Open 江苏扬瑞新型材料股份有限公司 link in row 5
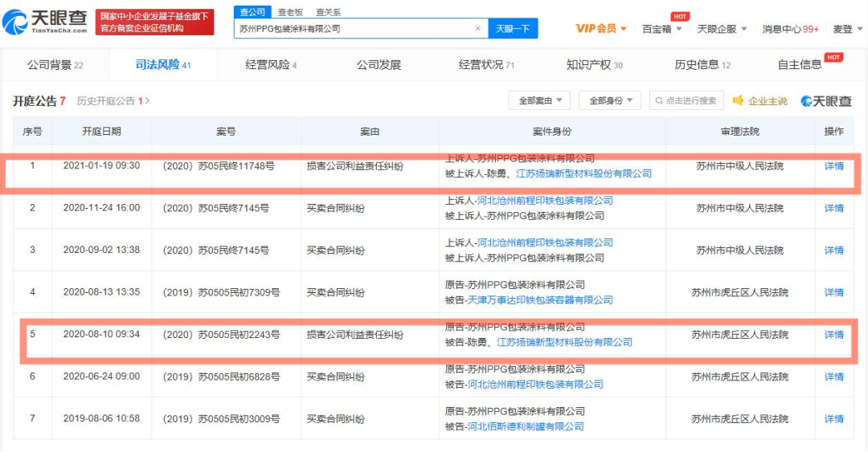This screenshot has width=868, height=452. pos(564,342)
